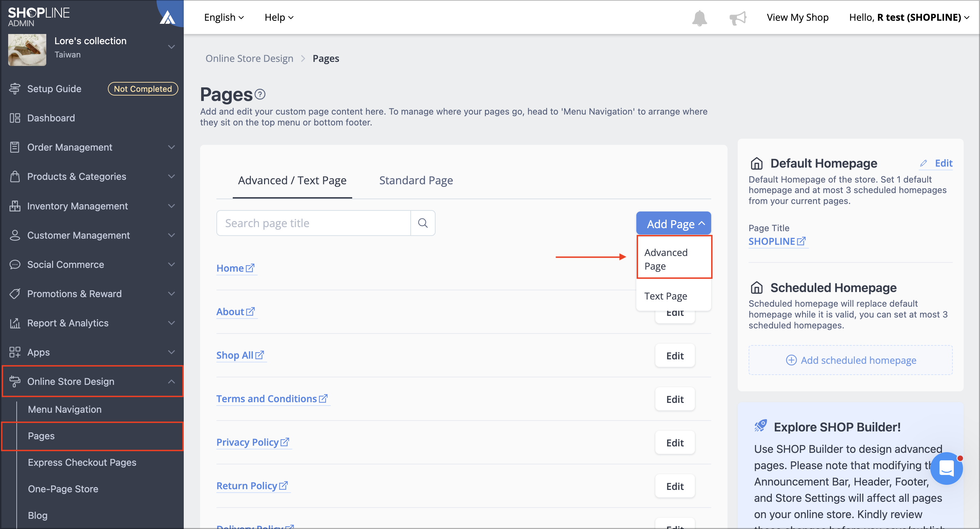The height and width of the screenshot is (529, 980).
Task: Click the Setup Guide signpost icon
Action: (x=15, y=88)
